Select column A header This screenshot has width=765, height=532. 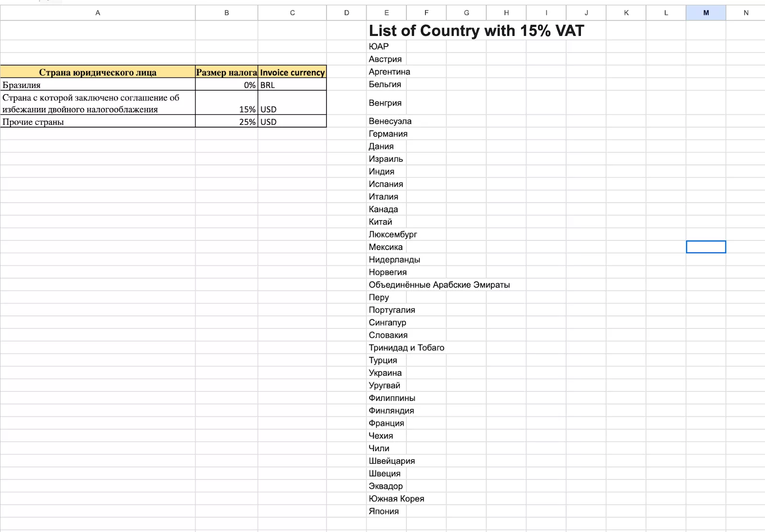coord(98,13)
